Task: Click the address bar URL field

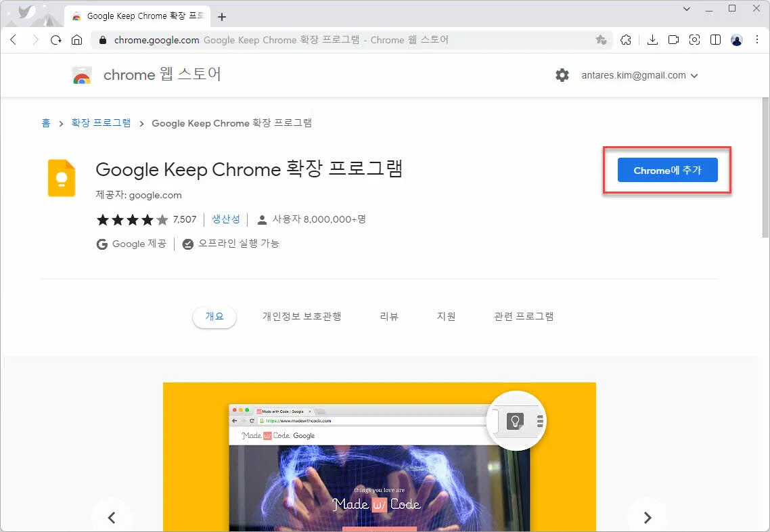Action: (351, 40)
